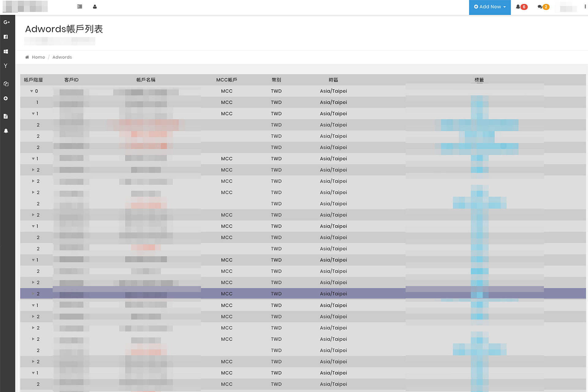Open the Yahoo Y sidebar section
588x392 pixels.
point(6,66)
